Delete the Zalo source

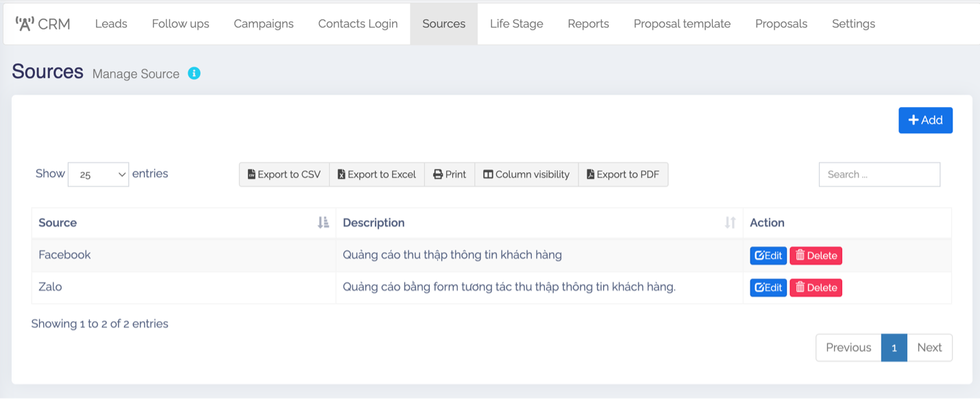pyautogui.click(x=816, y=287)
